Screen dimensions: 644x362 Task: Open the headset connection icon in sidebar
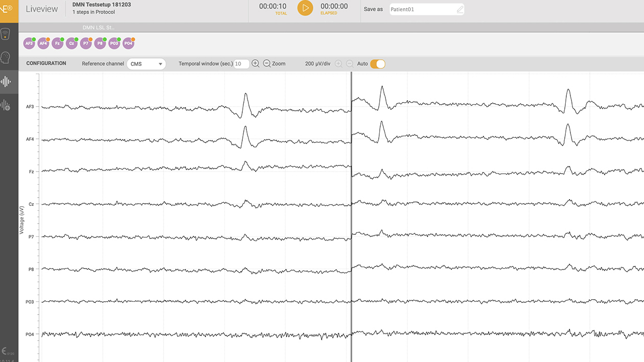pos(6,35)
